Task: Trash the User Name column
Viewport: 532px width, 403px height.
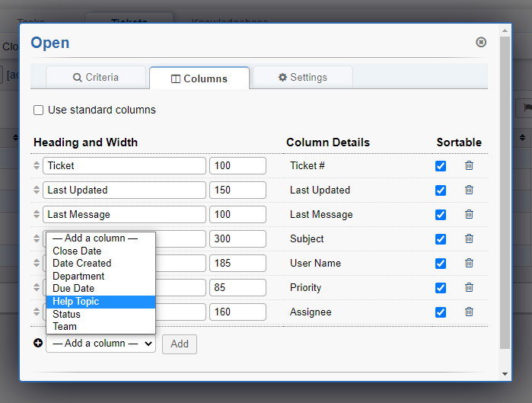Action: click(469, 263)
